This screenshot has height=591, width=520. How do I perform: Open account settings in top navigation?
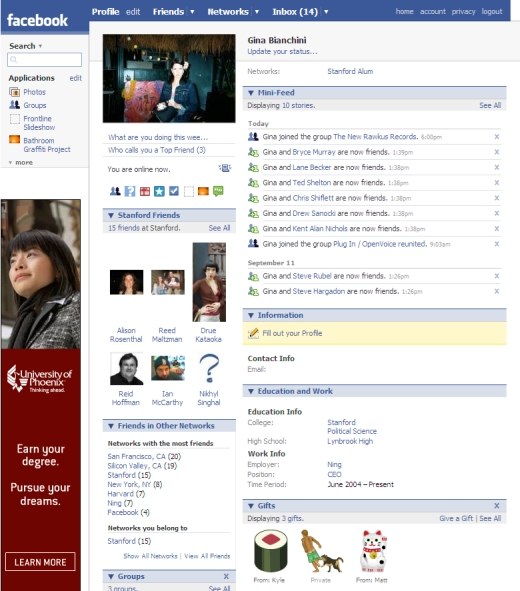433,11
